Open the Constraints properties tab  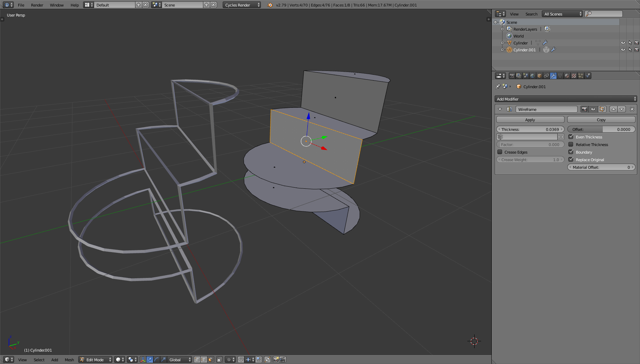coord(546,76)
